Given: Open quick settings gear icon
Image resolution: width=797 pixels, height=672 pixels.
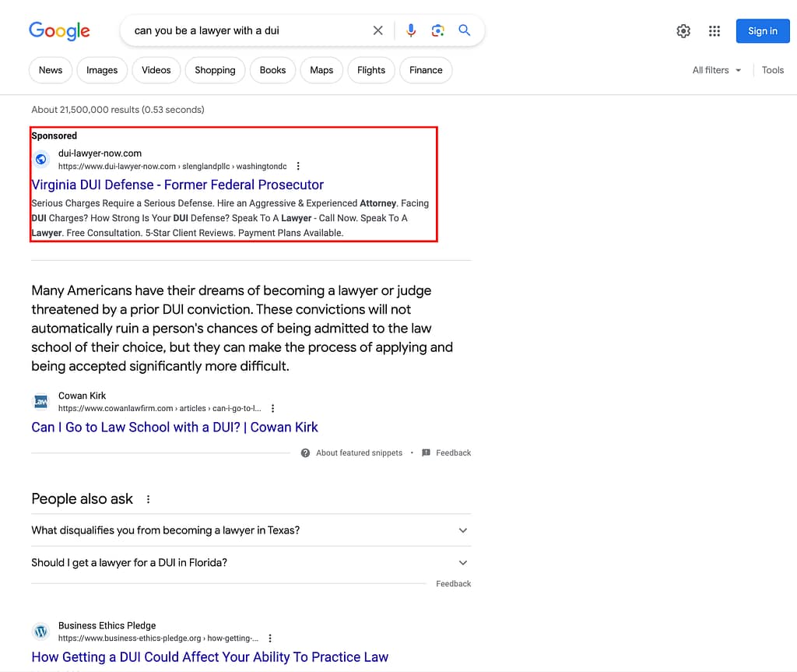Looking at the screenshot, I should tap(683, 31).
